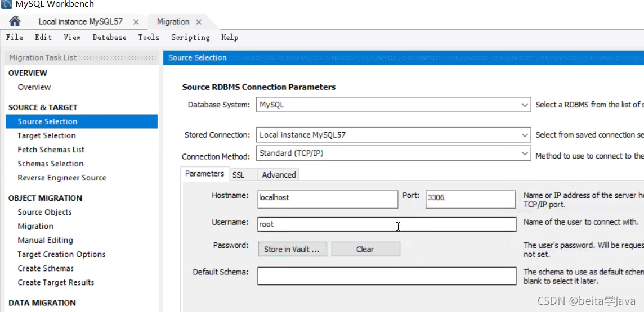Open the View menu
The width and height of the screenshot is (644, 312).
pyautogui.click(x=72, y=37)
